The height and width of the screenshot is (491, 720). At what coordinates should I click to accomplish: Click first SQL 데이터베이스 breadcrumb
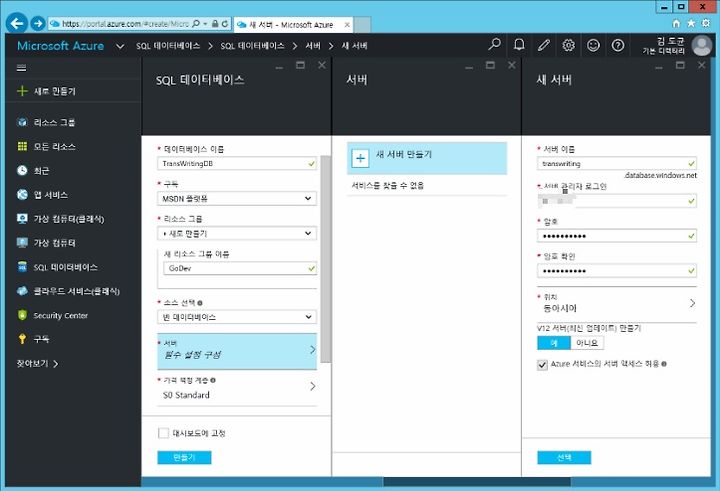click(168, 45)
